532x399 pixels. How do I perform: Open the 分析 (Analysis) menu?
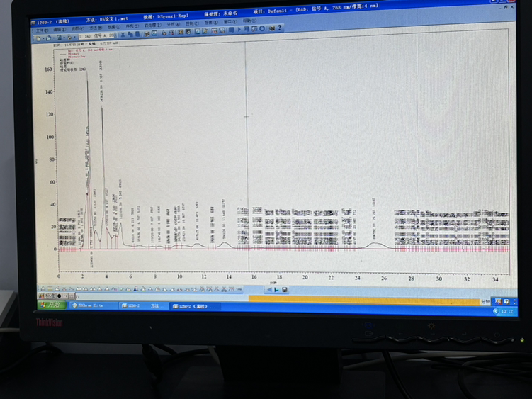click(174, 24)
